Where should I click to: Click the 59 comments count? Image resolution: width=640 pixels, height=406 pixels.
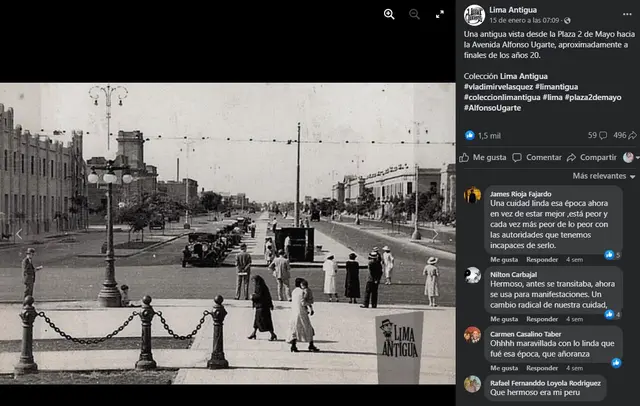(596, 135)
